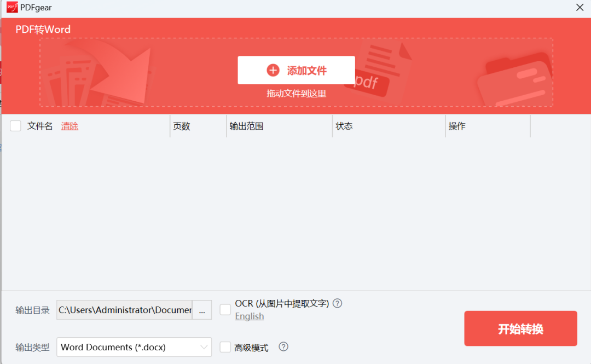
Task: Click the PDFgear logo in the title bar
Action: 12,7
